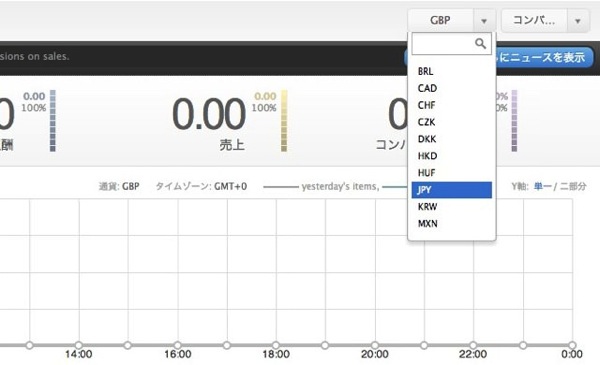
Task: Select JPY from the currency list
Action: point(452,190)
